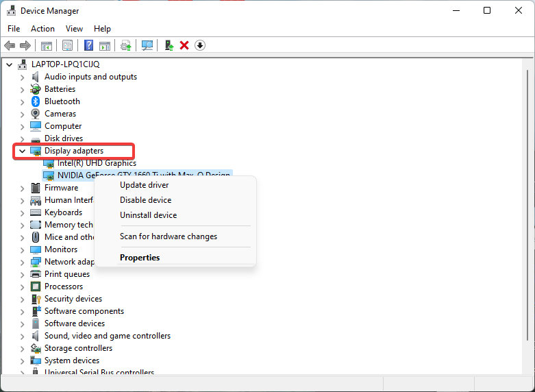Click the Storage controllers icon
535x392 pixels.
pos(36,348)
